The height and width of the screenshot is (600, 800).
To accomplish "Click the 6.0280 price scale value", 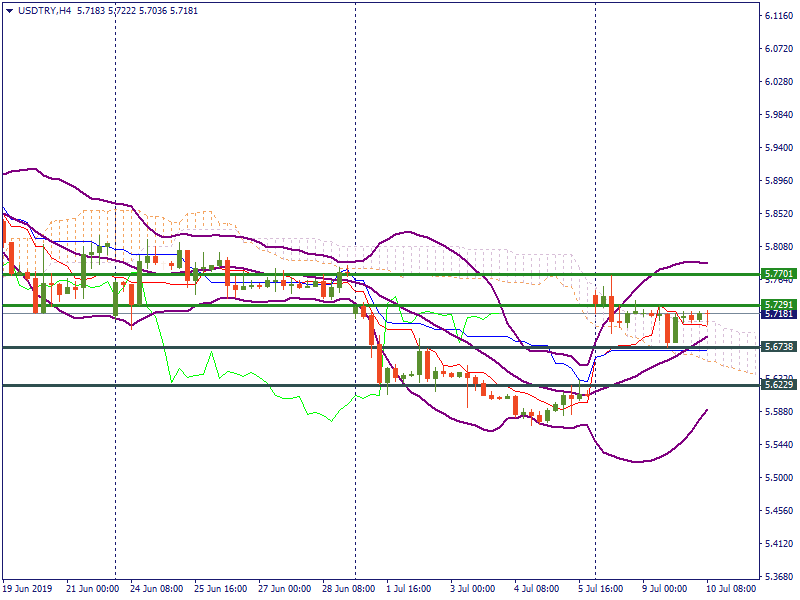I will 779,83.
